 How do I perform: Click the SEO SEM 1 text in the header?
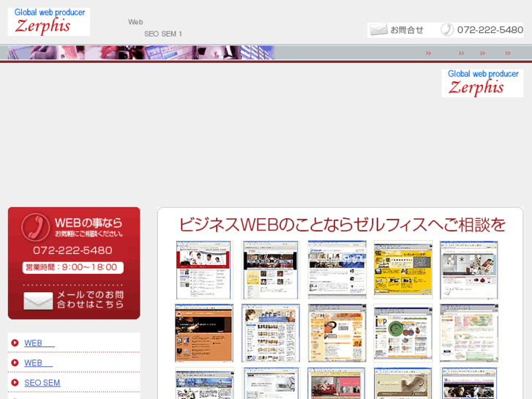162,34
